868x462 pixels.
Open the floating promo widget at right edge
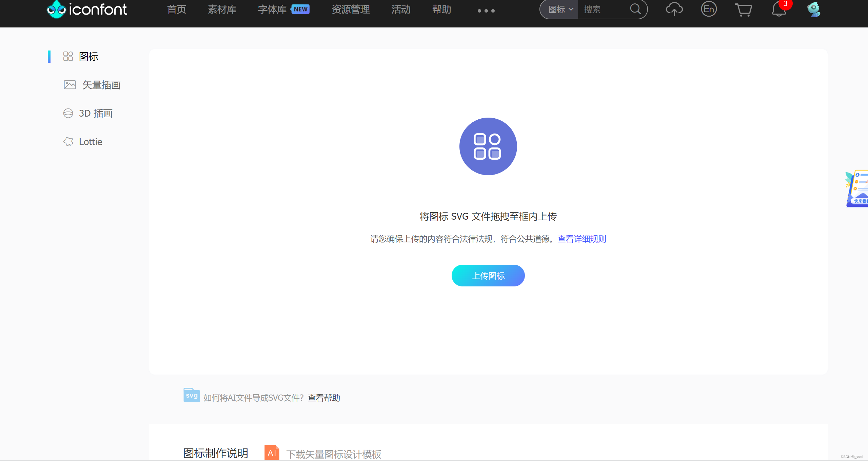857,188
